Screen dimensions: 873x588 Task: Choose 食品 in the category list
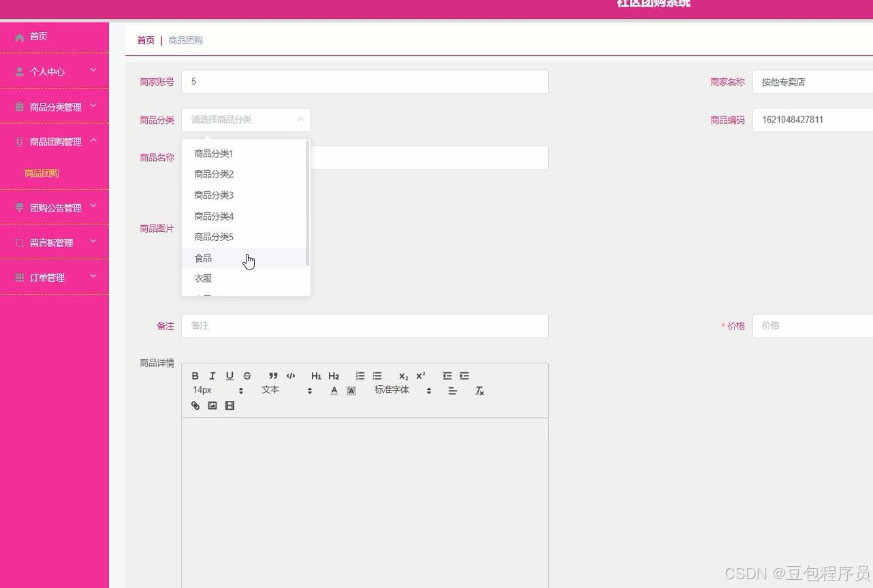244,258
